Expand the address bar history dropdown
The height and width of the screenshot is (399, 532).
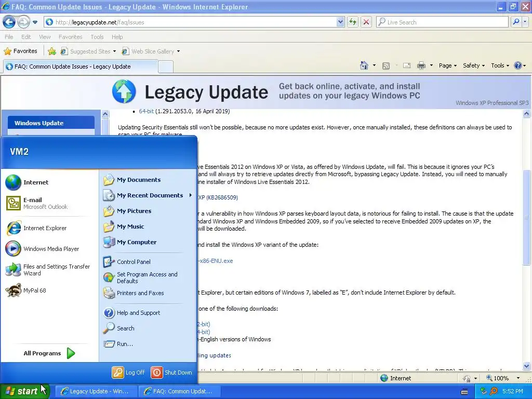click(340, 22)
